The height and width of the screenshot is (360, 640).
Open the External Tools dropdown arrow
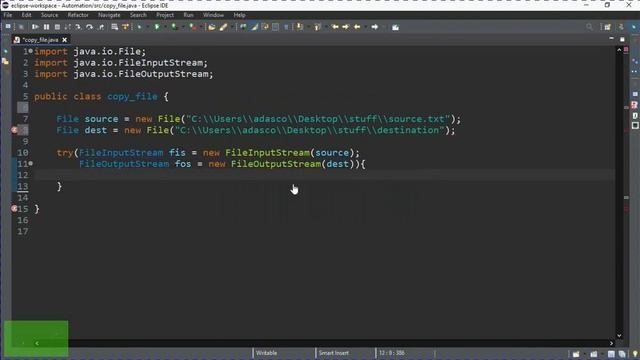click(200, 27)
